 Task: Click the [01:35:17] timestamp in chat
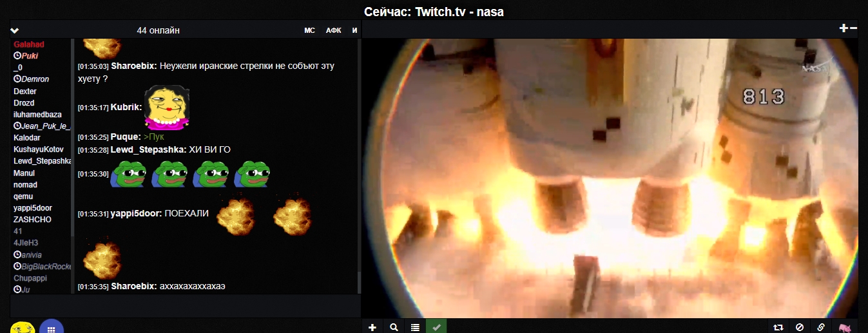click(93, 108)
